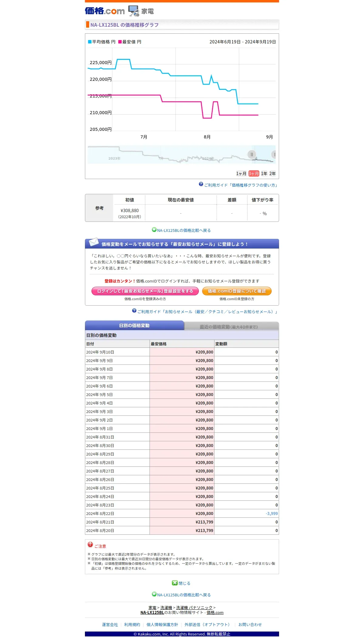Switch to the 直近の価格変動 tab
Viewport: 364px width, 637px height.
point(231,327)
